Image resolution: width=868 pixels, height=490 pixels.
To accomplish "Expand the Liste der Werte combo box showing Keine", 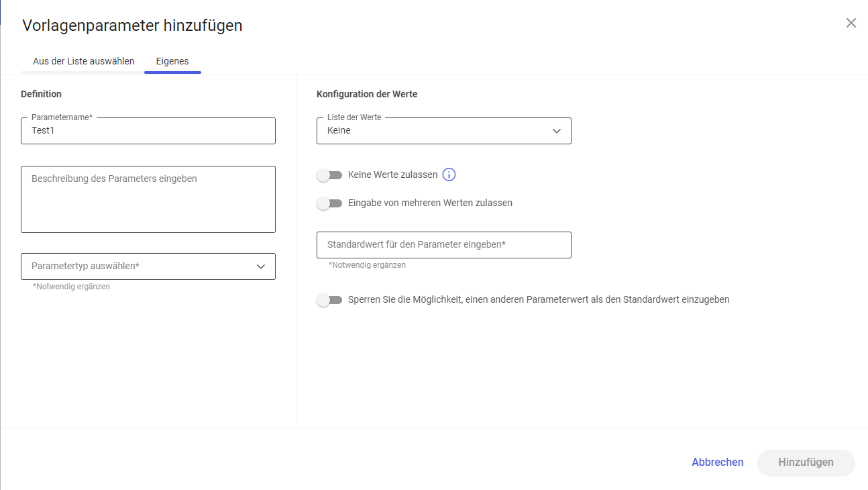I will pos(443,131).
